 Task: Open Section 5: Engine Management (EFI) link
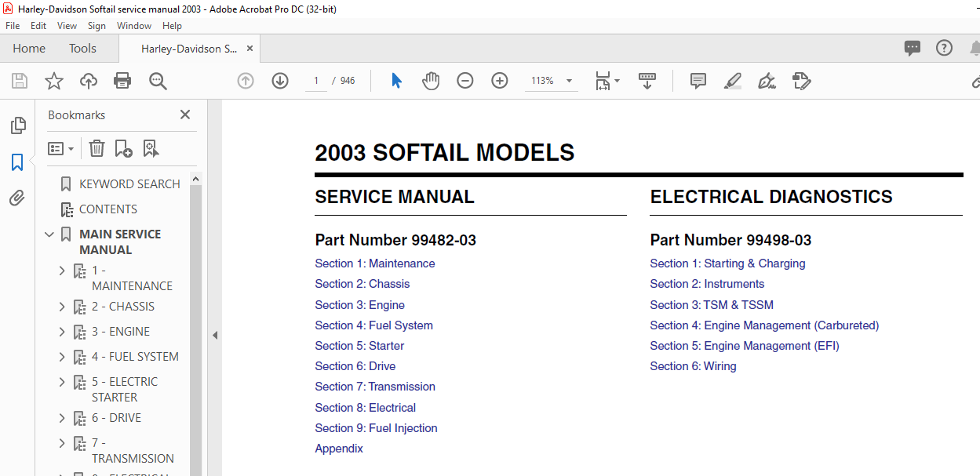[x=745, y=346]
